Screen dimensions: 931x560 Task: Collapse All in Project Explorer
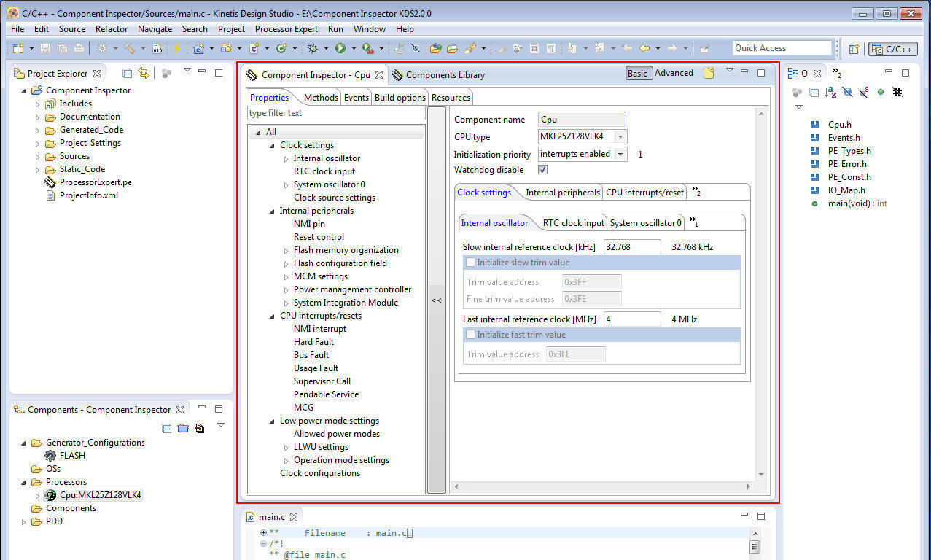128,73
